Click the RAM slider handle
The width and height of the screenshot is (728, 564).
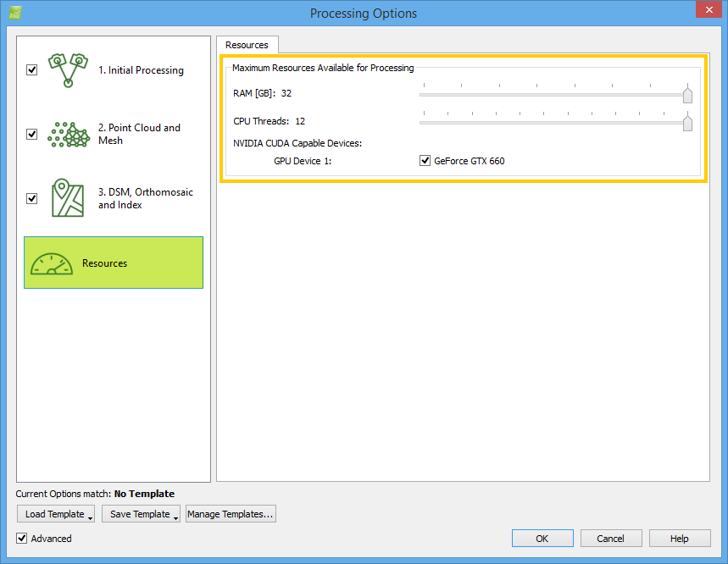click(687, 95)
